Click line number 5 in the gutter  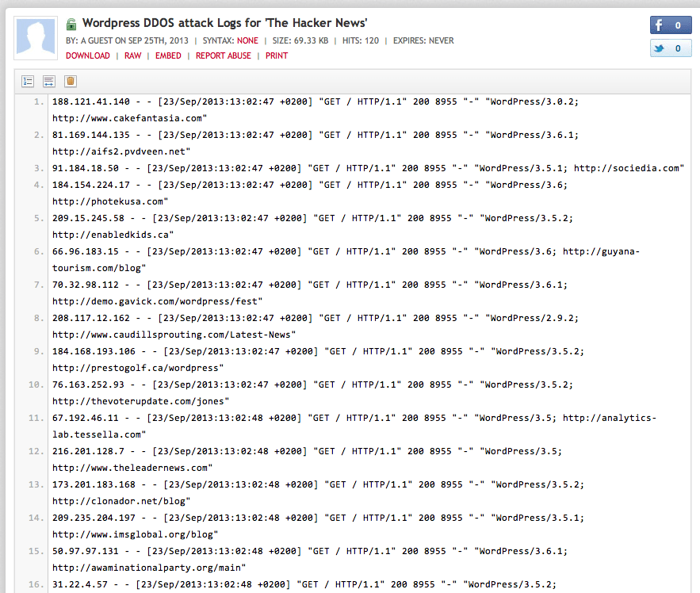(x=39, y=218)
